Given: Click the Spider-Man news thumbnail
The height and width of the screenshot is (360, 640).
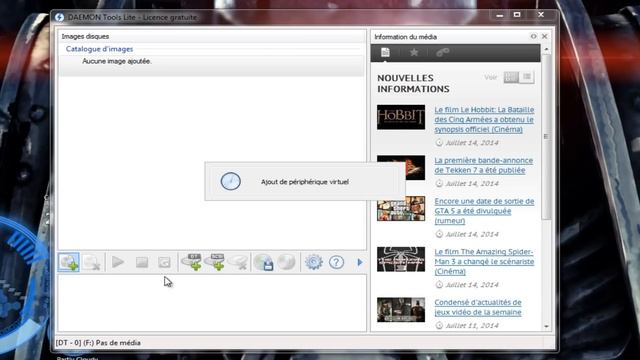Looking at the screenshot, I should [x=401, y=259].
